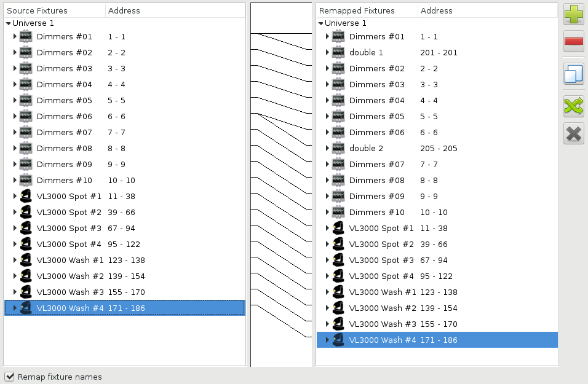Viewport: 588px width, 384px height.
Task: Select source row 'Dimmers #08'
Action: click(124, 148)
